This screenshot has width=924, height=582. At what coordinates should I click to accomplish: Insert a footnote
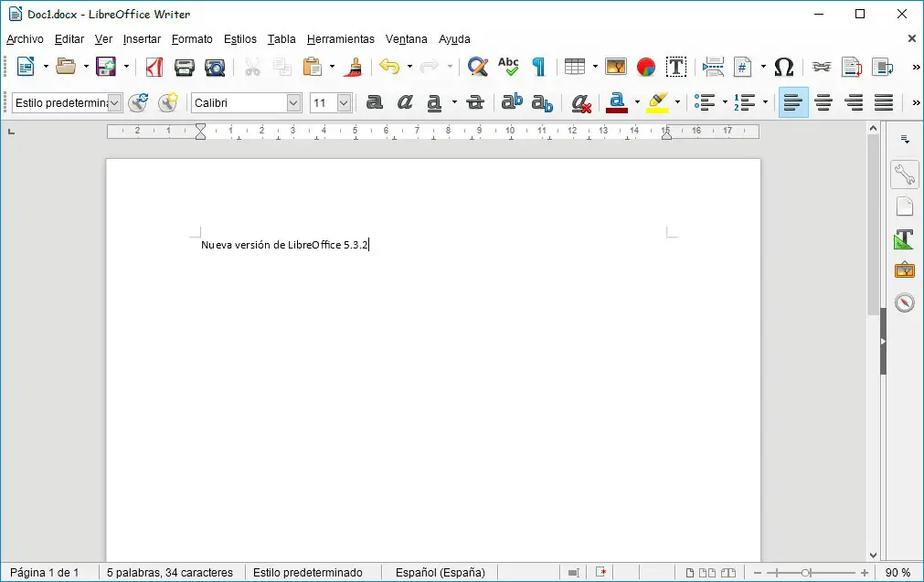852,67
